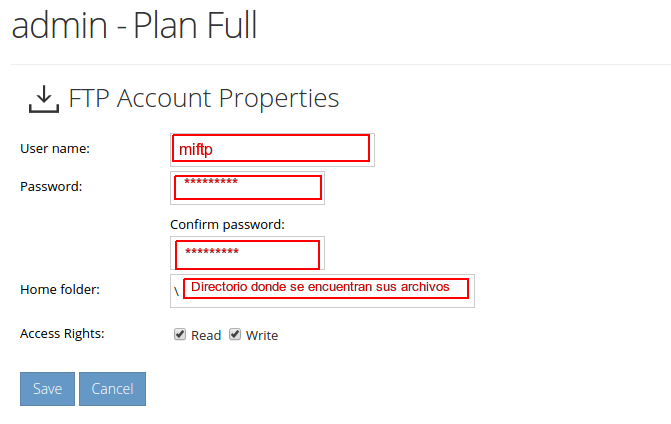The width and height of the screenshot is (671, 424).
Task: Click the divider line below the page title
Action: click(x=341, y=65)
